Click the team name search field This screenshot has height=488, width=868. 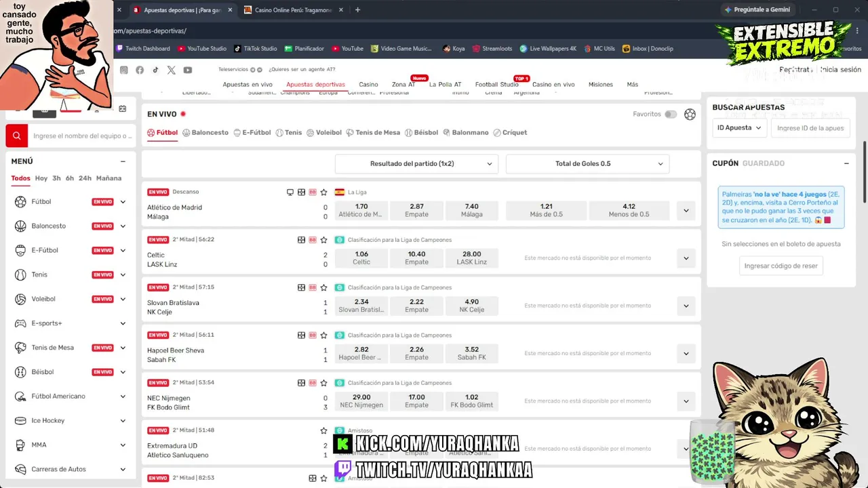81,136
